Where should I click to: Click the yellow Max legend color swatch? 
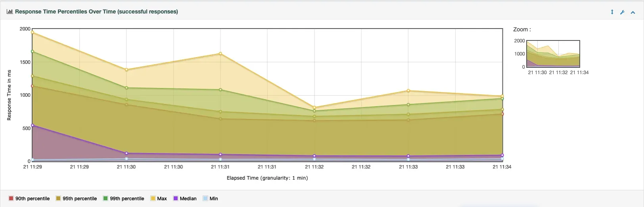(x=153, y=199)
